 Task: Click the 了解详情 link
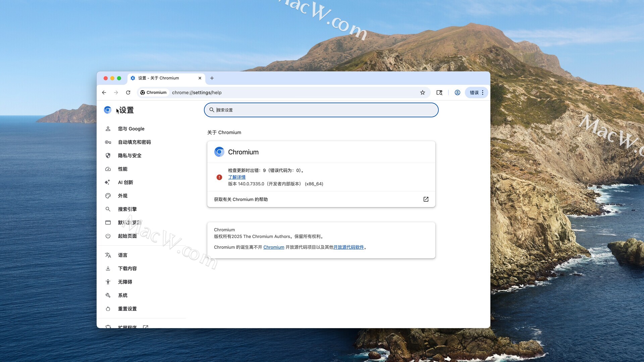tap(237, 177)
